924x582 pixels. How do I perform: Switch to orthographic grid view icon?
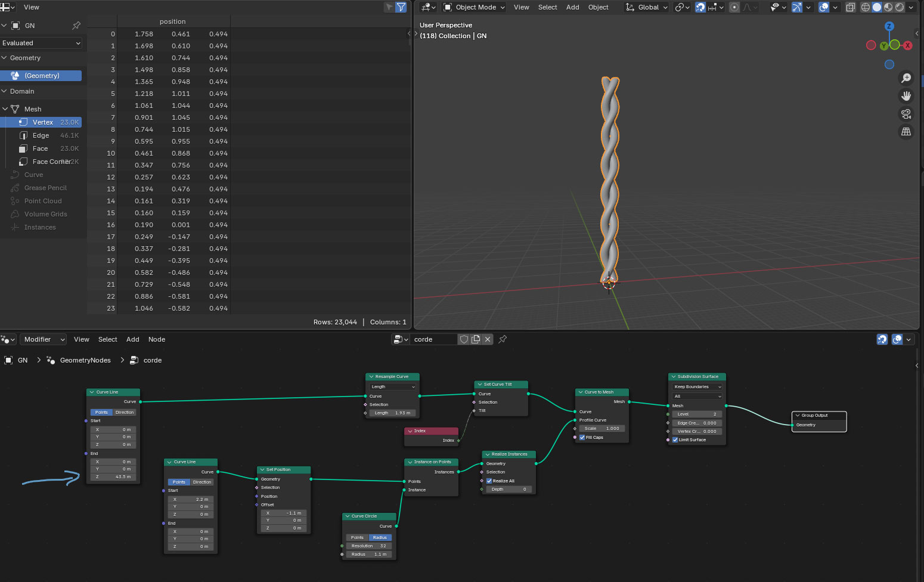point(906,132)
